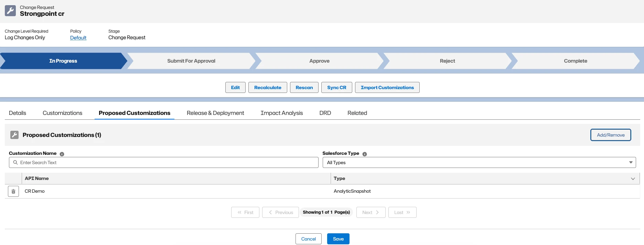Click the Import Customizations button

pos(387,87)
